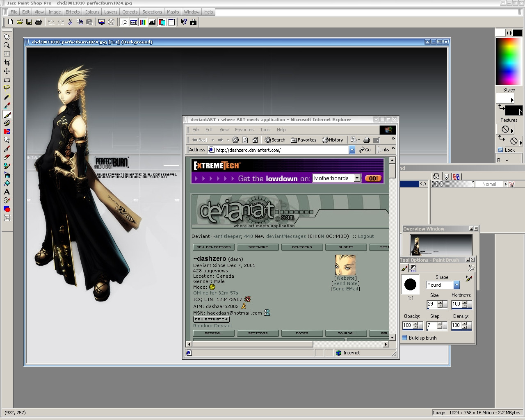Select the Flood Fill tool
The height and width of the screenshot is (420, 525).
tap(7, 183)
